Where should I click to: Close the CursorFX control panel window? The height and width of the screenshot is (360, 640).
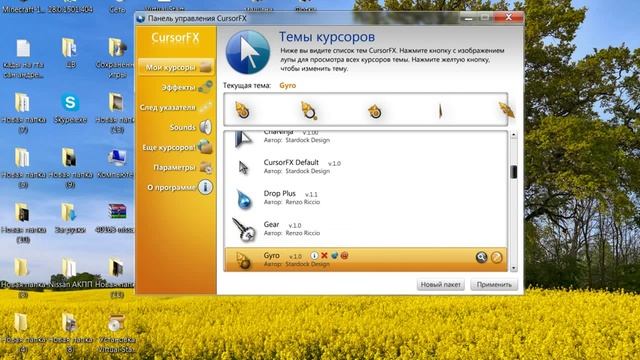[508, 18]
